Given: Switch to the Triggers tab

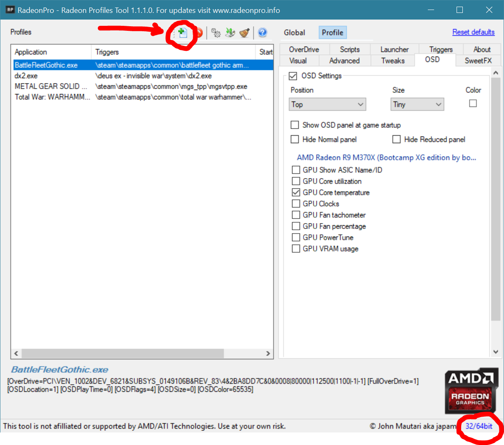Looking at the screenshot, I should click(441, 50).
